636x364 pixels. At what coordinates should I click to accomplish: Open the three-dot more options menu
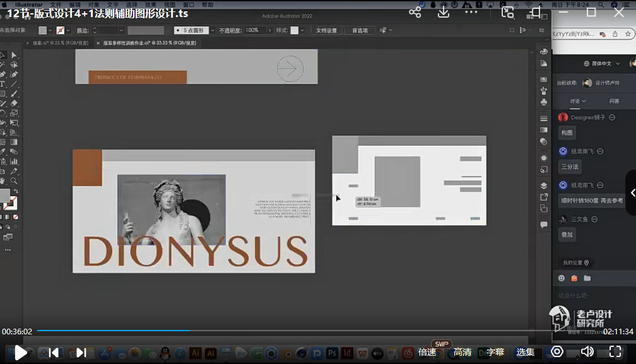471,12
